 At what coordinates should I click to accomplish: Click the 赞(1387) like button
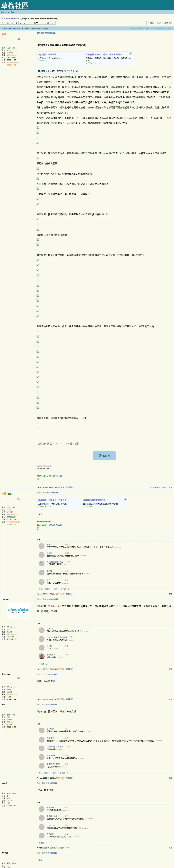[104, 456]
